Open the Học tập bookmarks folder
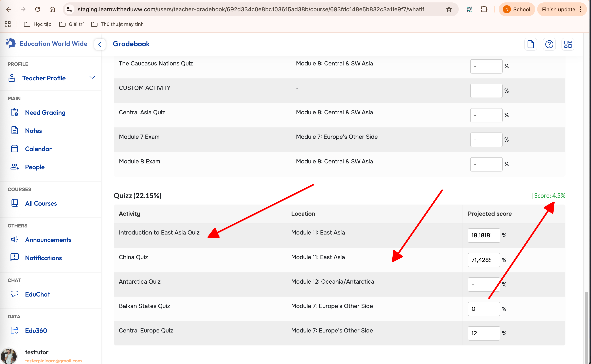 [38, 24]
